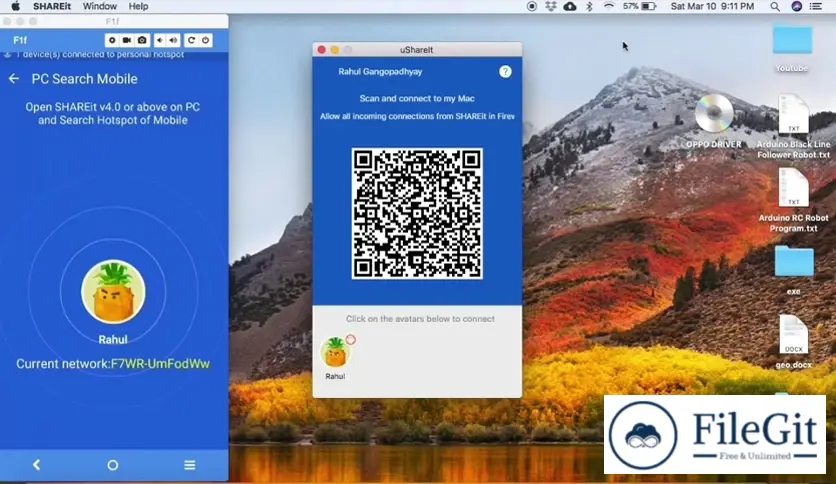Click the screen recording status icon in menu bar
This screenshot has height=484, width=836.
click(532, 6)
